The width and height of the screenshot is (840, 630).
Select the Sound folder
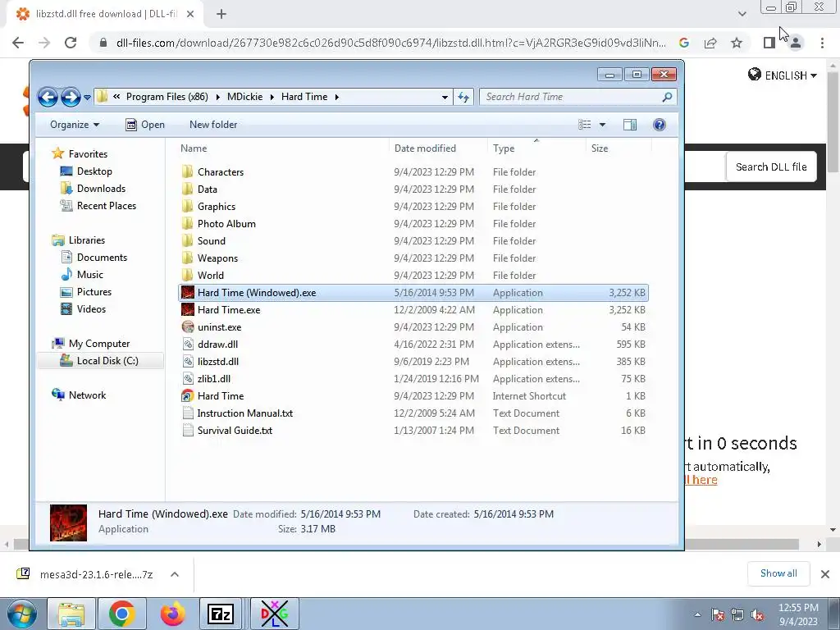tap(413, 240)
